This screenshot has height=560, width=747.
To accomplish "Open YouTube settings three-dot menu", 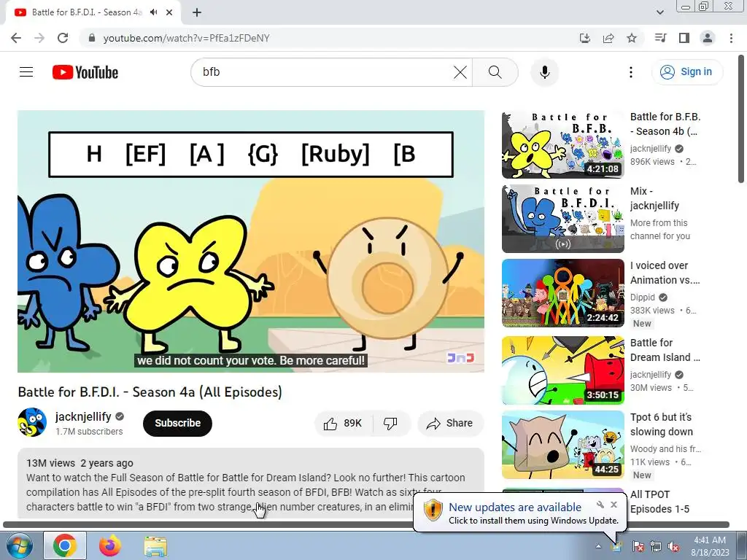I will pos(631,72).
